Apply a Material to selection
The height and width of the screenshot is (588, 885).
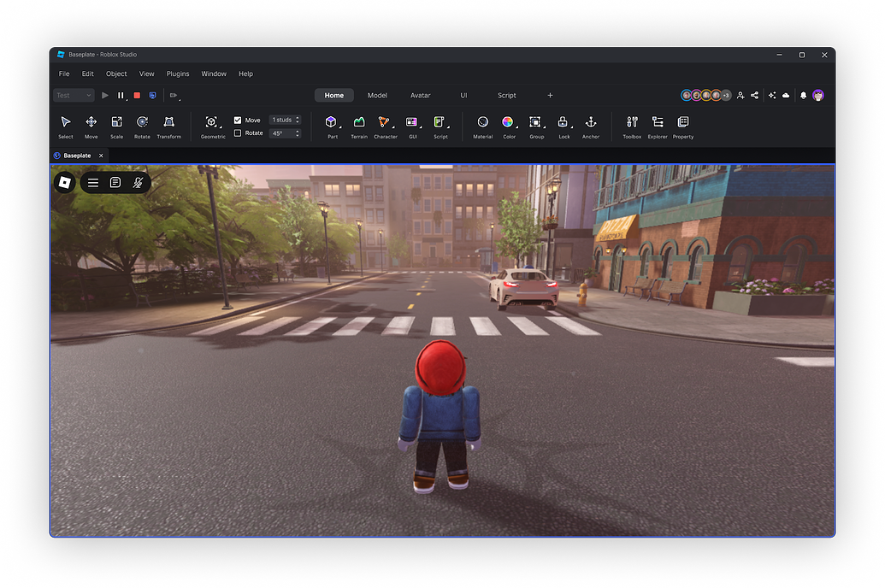[x=482, y=124]
